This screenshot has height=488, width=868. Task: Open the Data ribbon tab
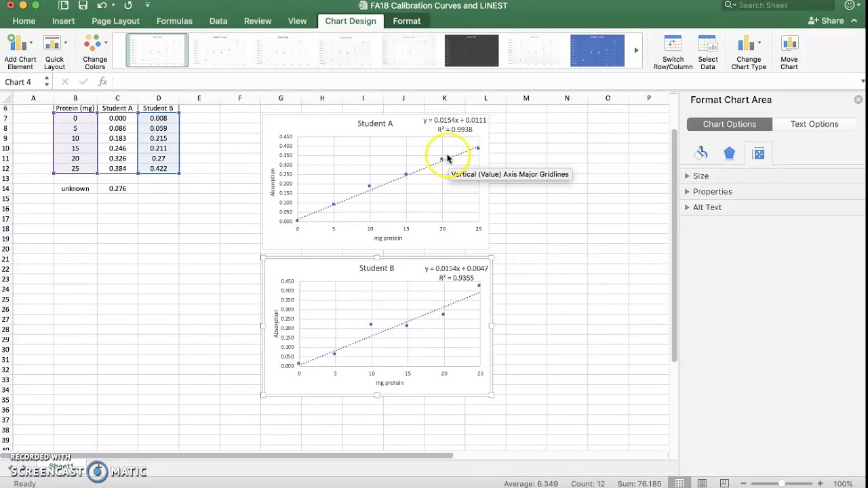click(218, 21)
